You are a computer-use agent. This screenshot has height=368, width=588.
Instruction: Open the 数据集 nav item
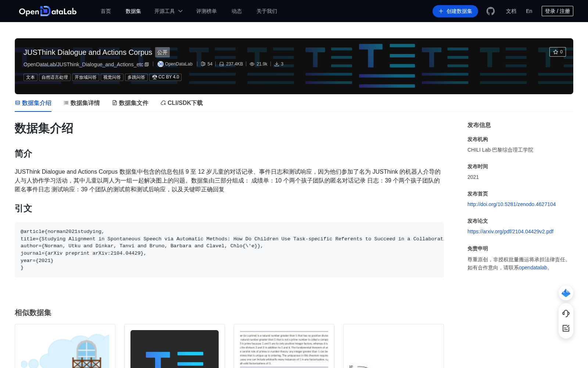point(133,11)
